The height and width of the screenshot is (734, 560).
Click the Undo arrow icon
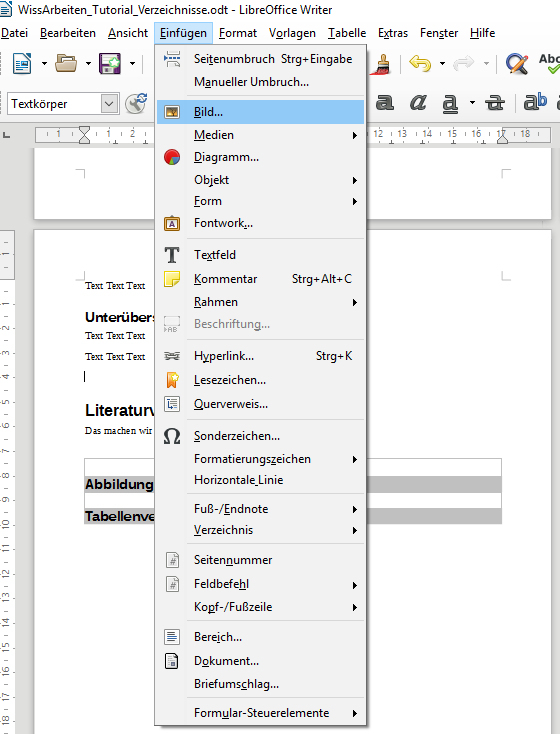click(420, 63)
